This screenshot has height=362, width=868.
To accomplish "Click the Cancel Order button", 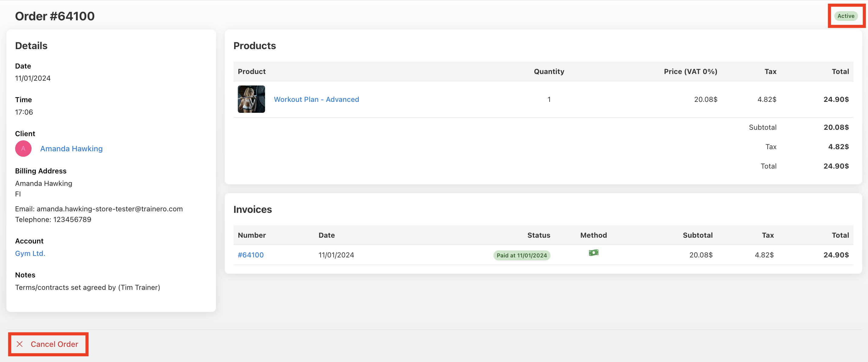I will [48, 344].
